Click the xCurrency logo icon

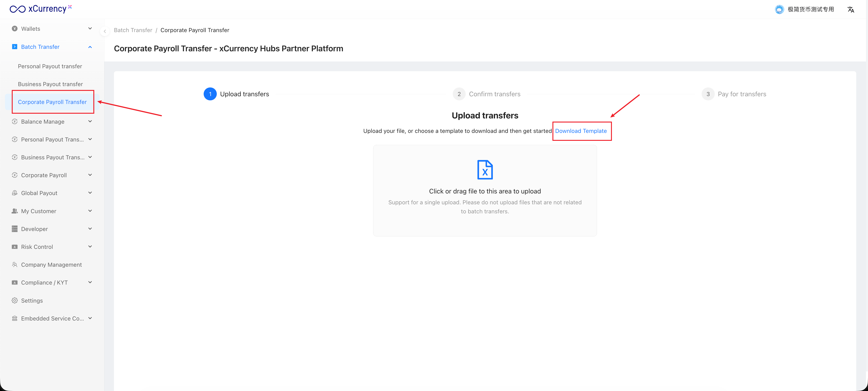pyautogui.click(x=18, y=9)
